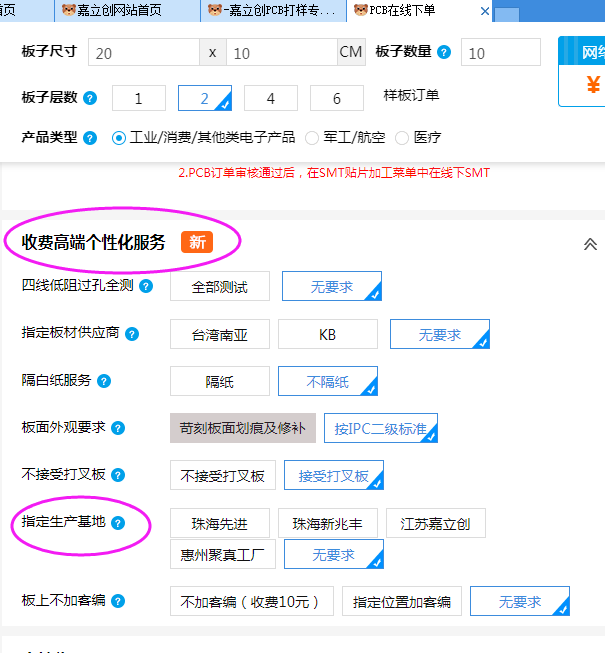Image resolution: width=605 pixels, height=653 pixels.
Task: Select 台湾南亚 as board material supplier
Action: [220, 334]
